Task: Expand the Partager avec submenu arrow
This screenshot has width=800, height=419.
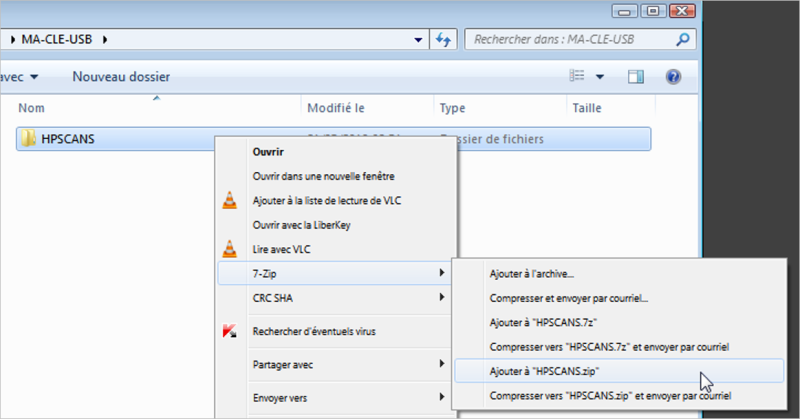Action: coord(442,363)
